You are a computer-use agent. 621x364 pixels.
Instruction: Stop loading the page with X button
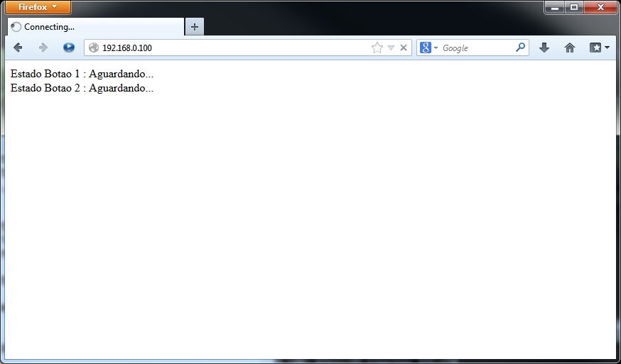pyautogui.click(x=404, y=48)
